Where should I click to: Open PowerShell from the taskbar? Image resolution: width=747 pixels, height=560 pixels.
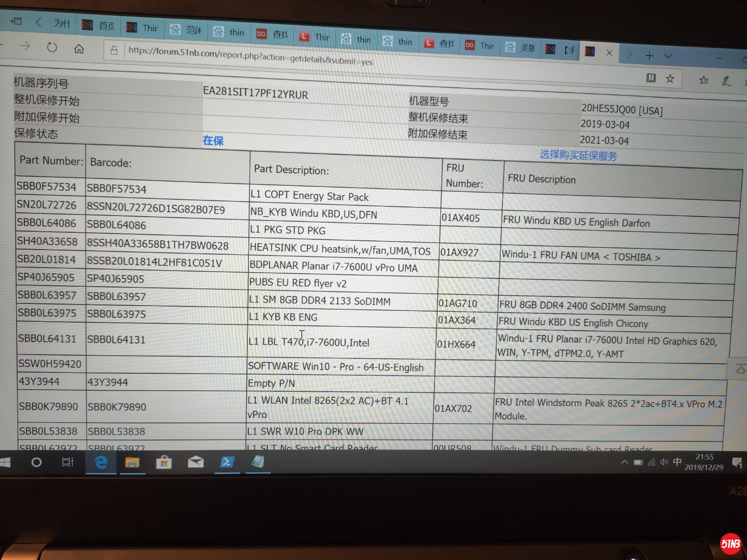[x=227, y=462]
